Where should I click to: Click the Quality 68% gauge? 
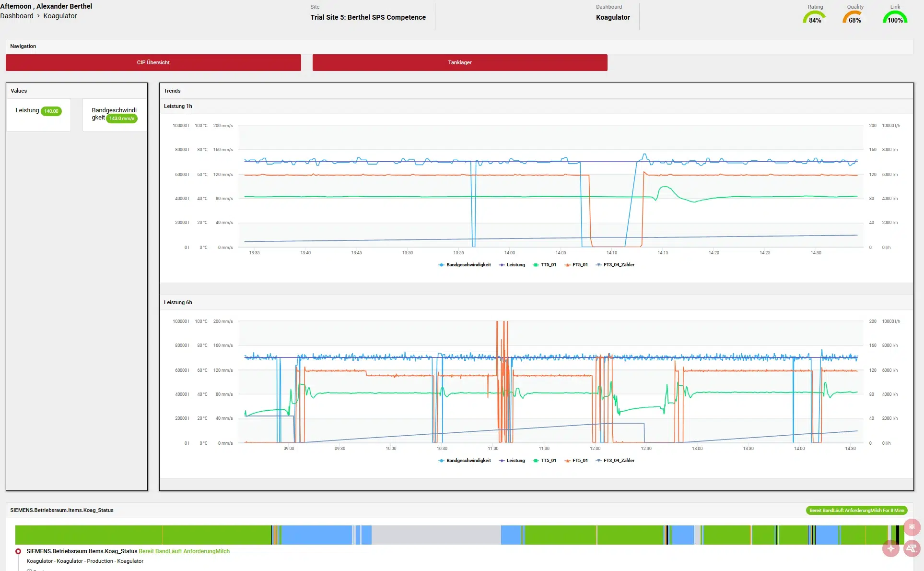click(x=854, y=17)
